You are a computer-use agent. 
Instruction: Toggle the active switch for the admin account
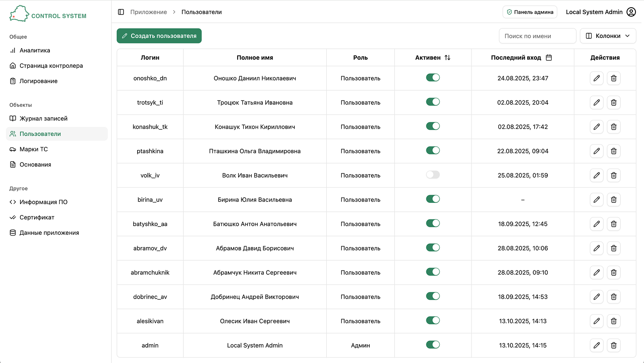433,345
